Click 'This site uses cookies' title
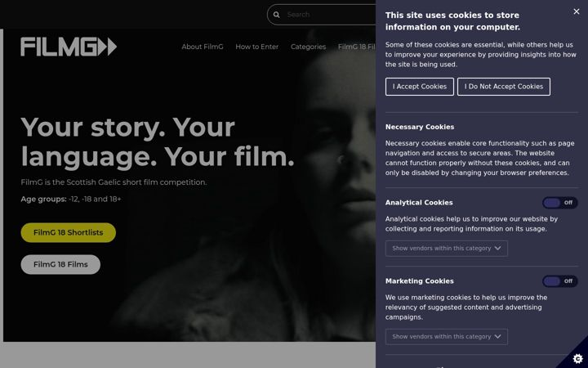Image resolution: width=588 pixels, height=368 pixels. [x=452, y=21]
